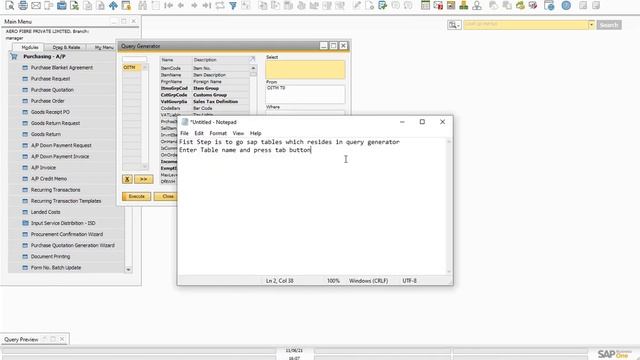Click the Print Preview toolbar icon

(x=9, y=5)
